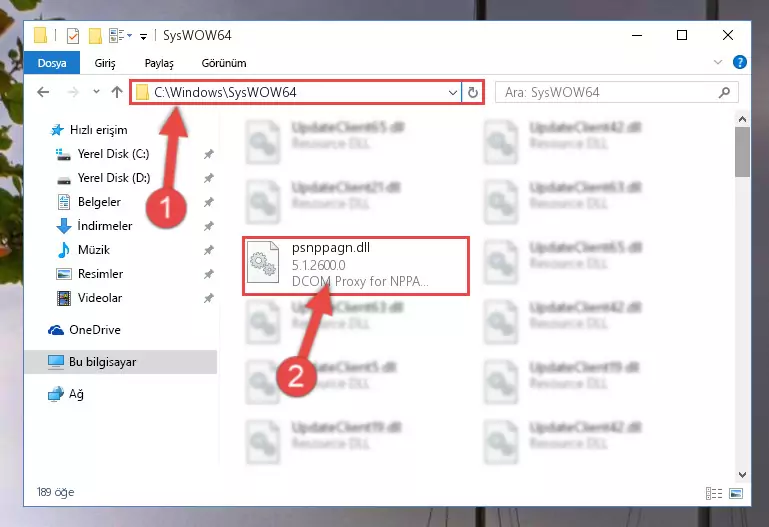Click the scrollbar down arrow in file list
The height and width of the screenshot is (527, 769).
click(x=742, y=475)
